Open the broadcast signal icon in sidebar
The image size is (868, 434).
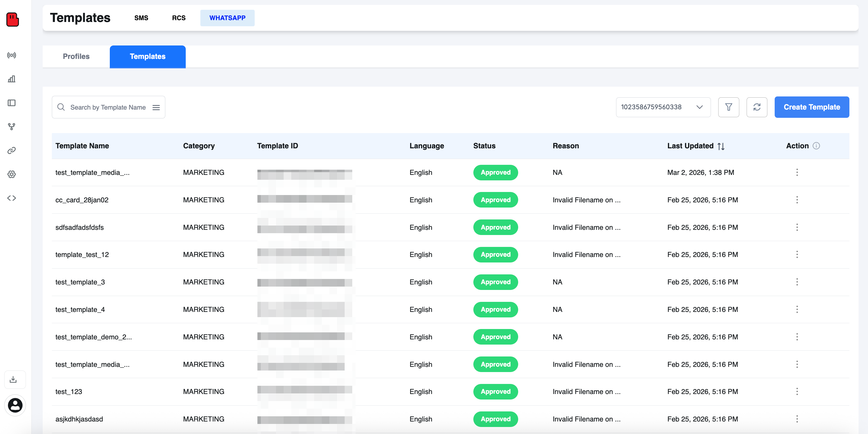click(12, 55)
